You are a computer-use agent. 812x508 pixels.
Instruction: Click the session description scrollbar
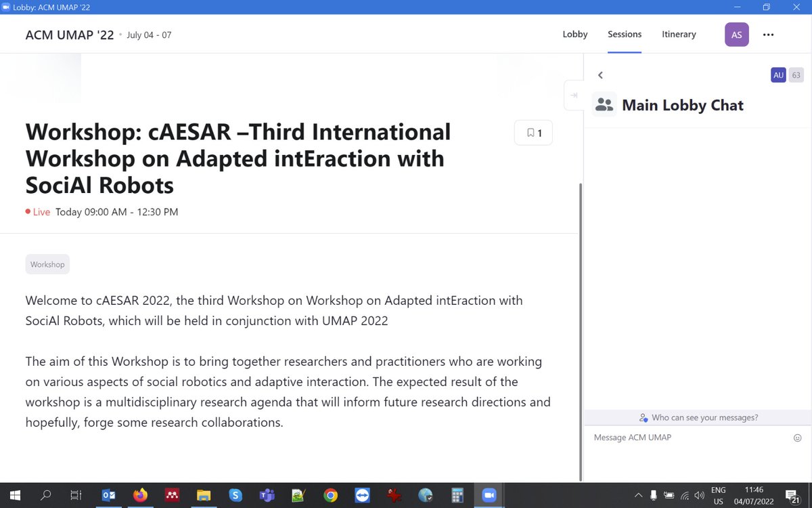[x=581, y=332]
